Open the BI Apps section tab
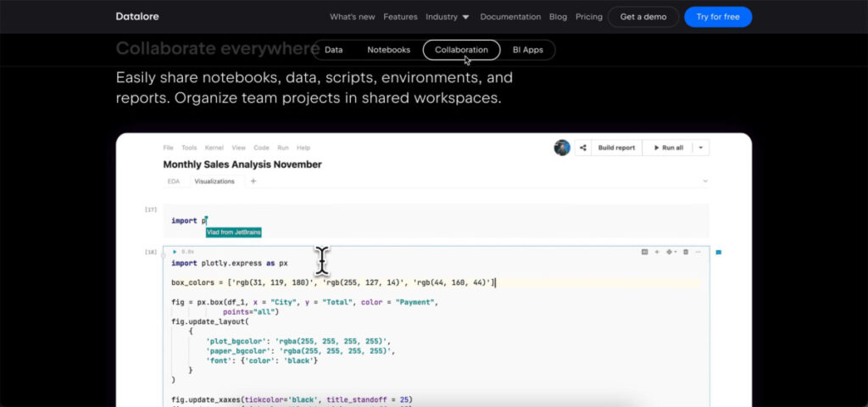 tap(527, 50)
